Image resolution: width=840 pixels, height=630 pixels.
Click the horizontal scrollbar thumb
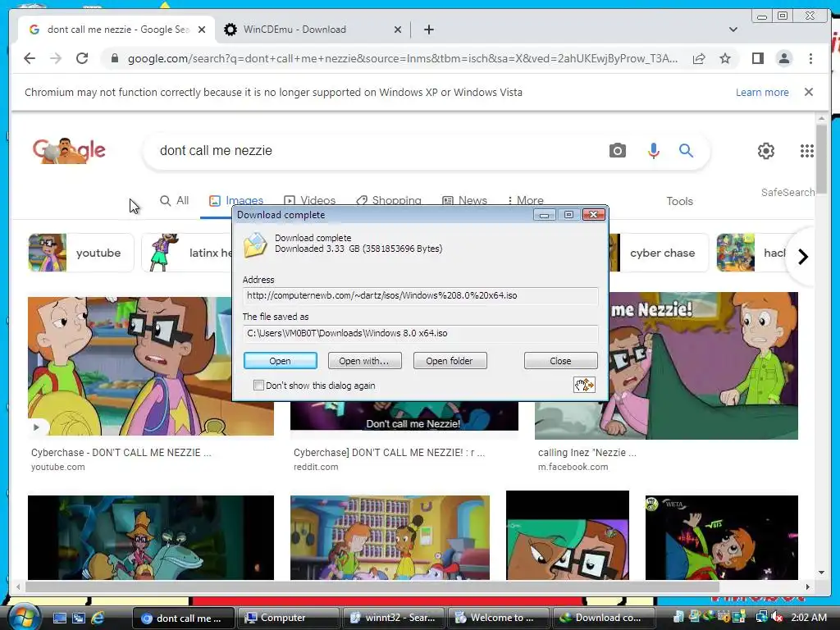click(372, 587)
